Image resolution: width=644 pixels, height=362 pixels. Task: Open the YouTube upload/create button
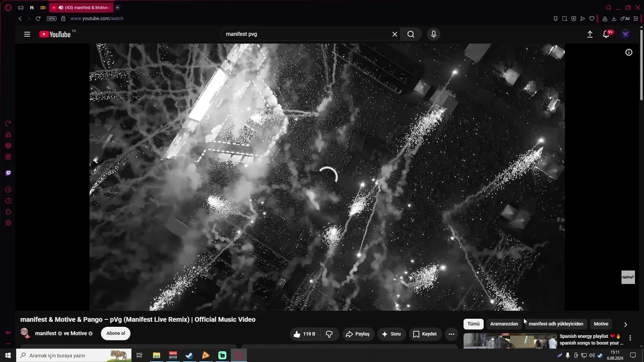[590, 34]
